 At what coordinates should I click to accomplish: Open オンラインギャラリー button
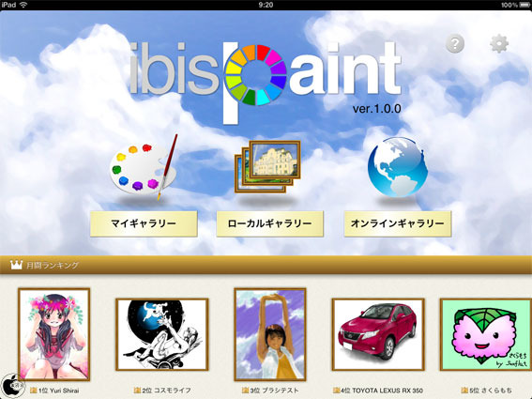397,223
